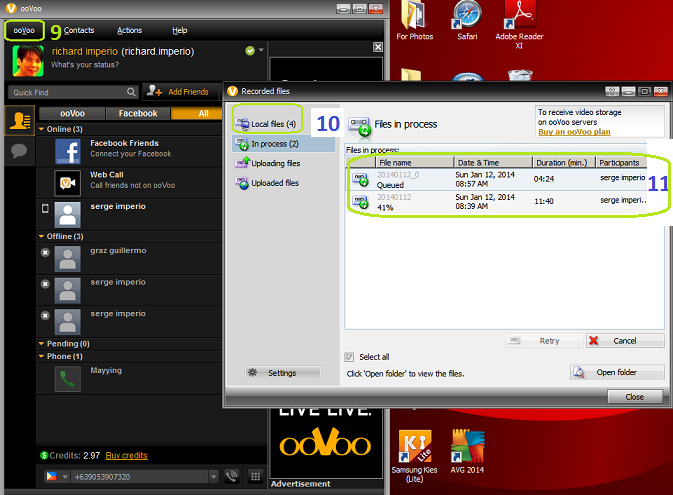The height and width of the screenshot is (495, 673).
Task: Sort by Duration (min.) column header
Action: tap(564, 162)
